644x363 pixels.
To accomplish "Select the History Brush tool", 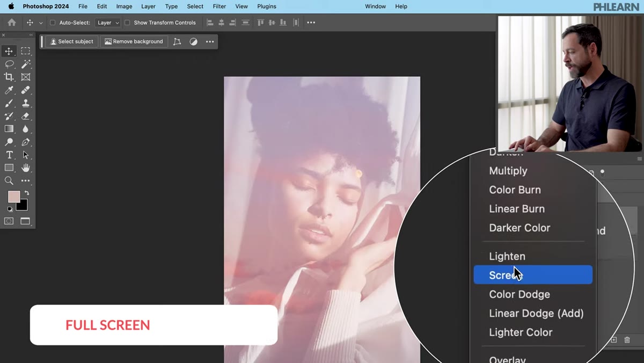I will pos(9,116).
